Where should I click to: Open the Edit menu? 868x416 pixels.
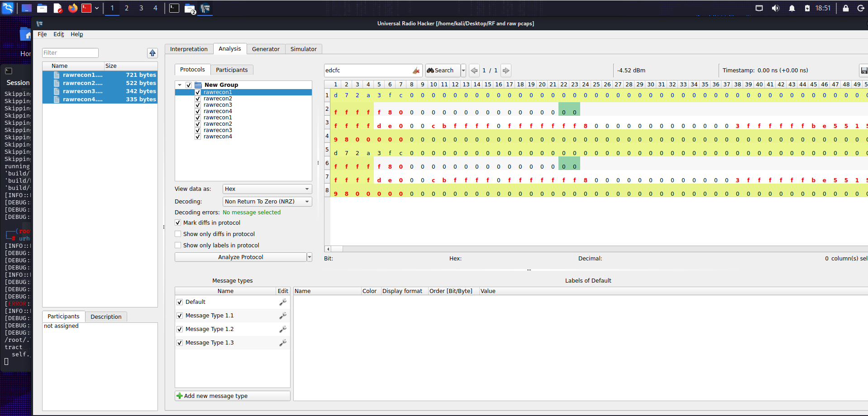59,34
